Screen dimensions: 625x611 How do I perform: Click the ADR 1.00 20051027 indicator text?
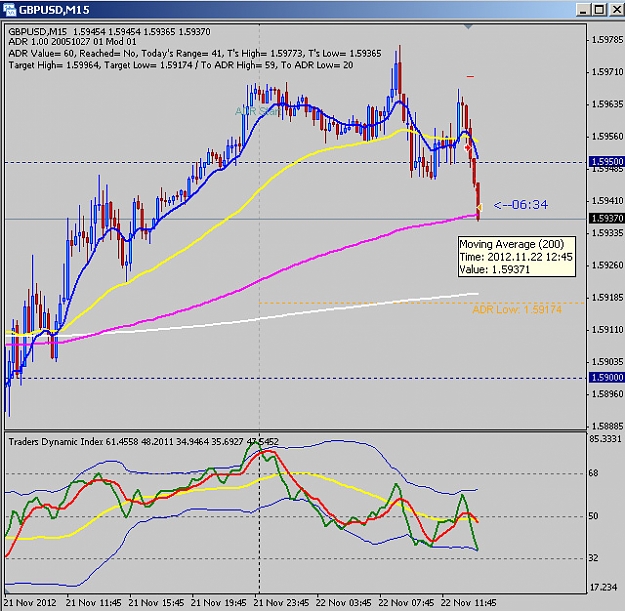tap(72, 42)
